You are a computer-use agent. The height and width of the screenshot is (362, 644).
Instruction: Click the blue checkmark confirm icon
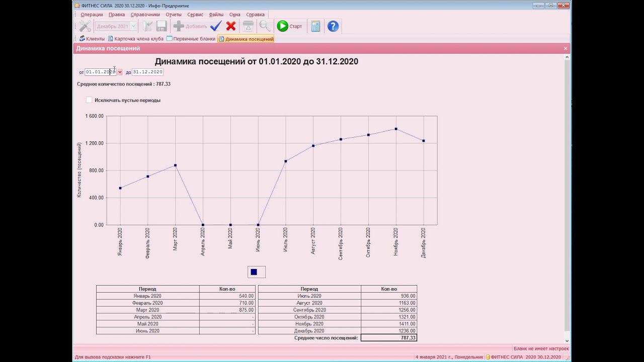click(216, 26)
